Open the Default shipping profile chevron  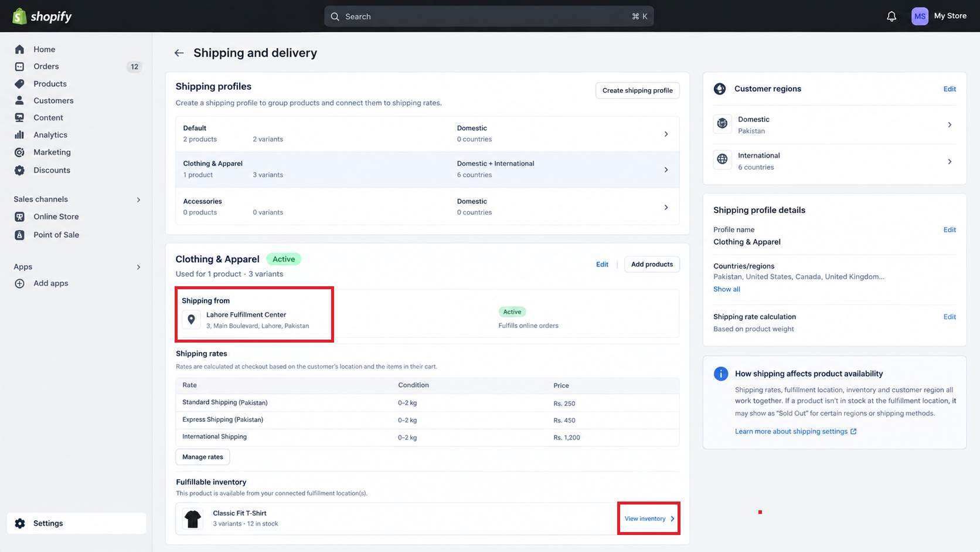pyautogui.click(x=666, y=134)
